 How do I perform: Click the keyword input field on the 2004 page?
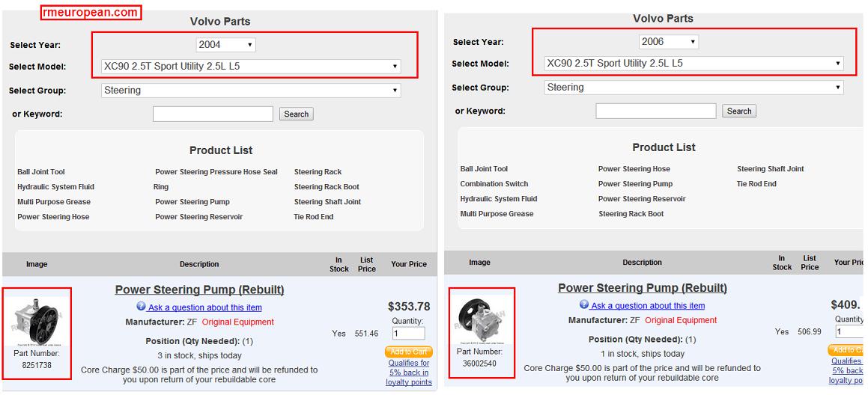click(x=213, y=114)
